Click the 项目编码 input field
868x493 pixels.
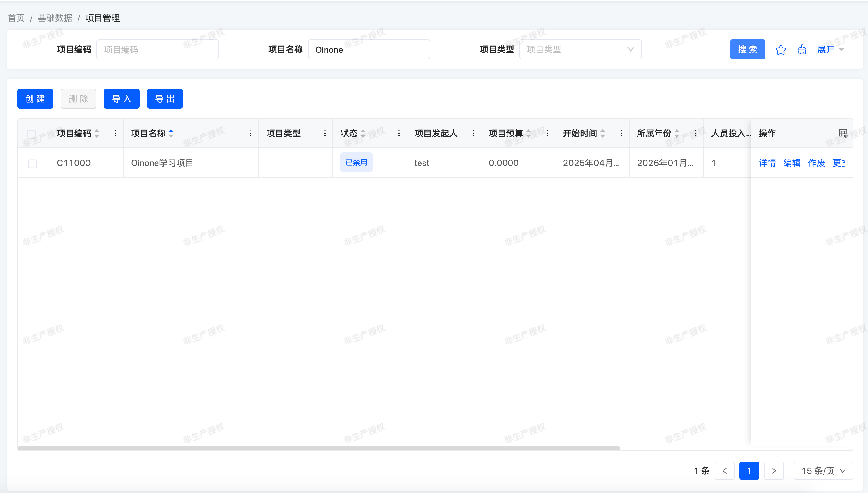(158, 50)
